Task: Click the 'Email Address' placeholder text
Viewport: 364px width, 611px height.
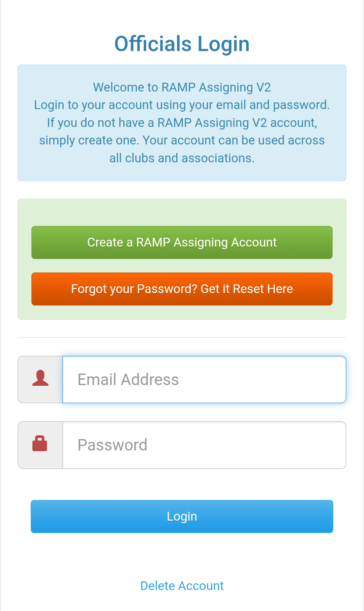Action: point(128,380)
